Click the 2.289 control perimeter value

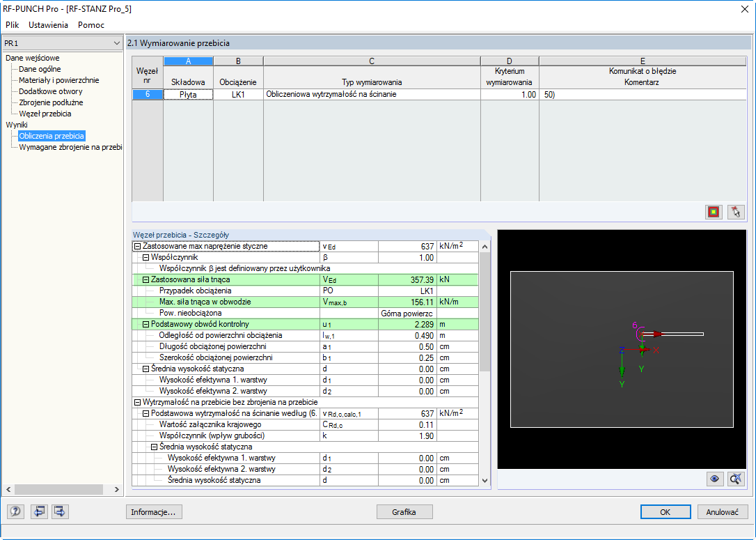coord(407,324)
